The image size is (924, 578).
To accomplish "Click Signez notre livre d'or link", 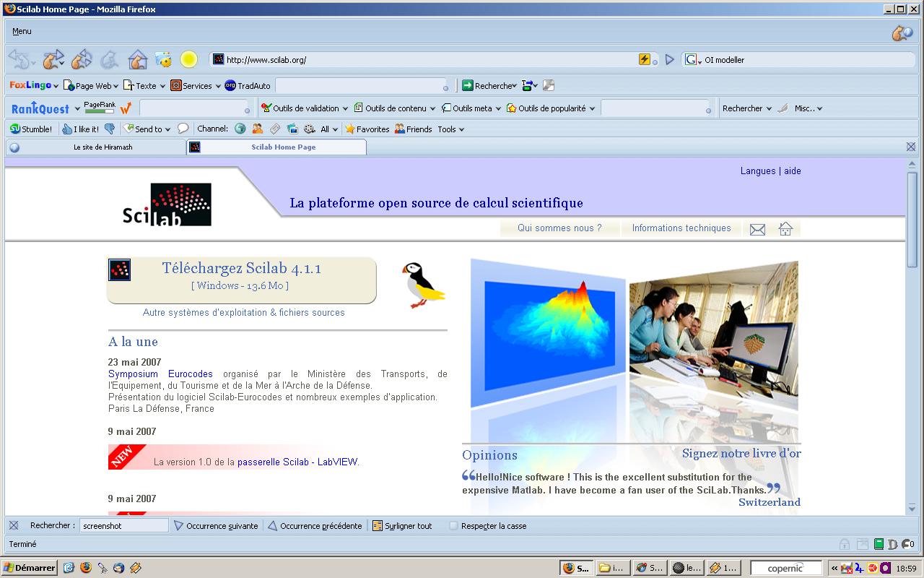I will pos(741,454).
